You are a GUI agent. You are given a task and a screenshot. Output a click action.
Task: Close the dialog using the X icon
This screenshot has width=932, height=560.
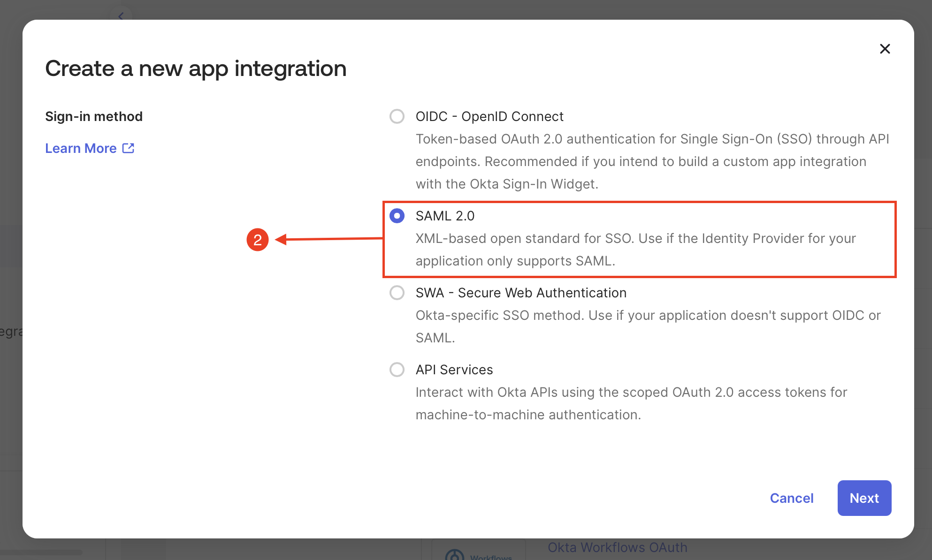click(885, 49)
